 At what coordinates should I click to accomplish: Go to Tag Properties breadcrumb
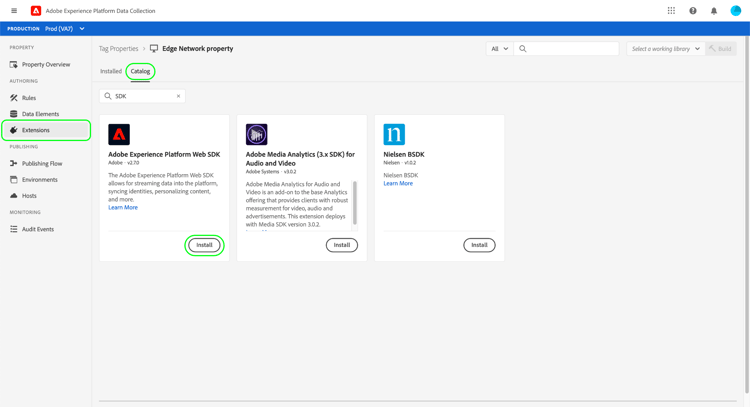[118, 48]
